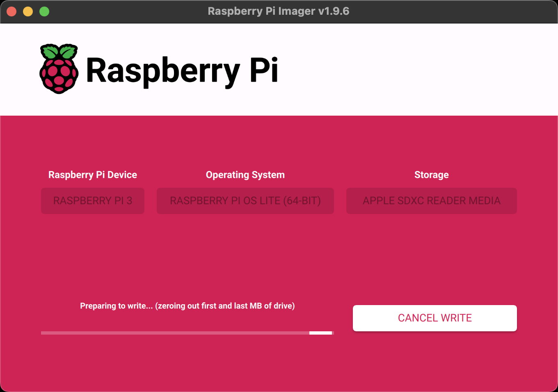
Task: Click the empty title bar area left of the title
Action: point(123,11)
